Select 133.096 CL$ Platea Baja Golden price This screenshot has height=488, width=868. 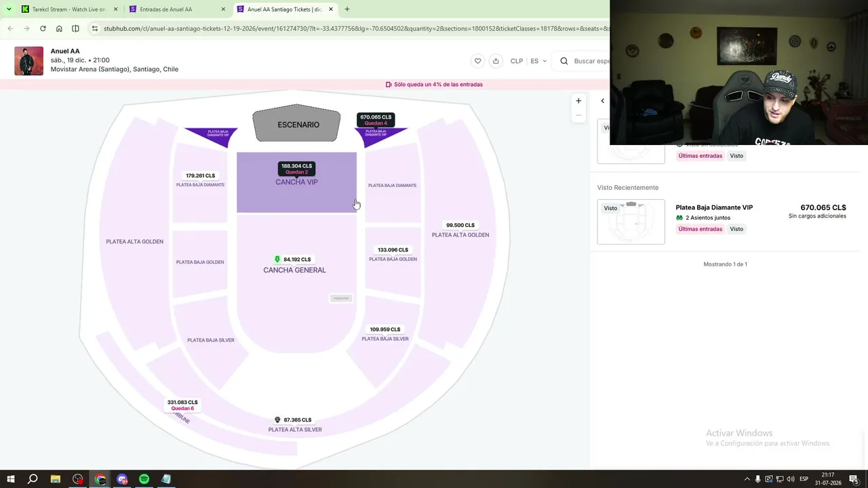click(x=393, y=250)
